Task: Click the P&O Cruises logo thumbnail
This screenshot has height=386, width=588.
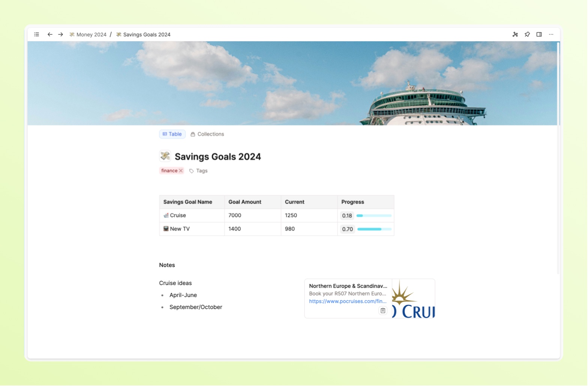Action: [413, 299]
